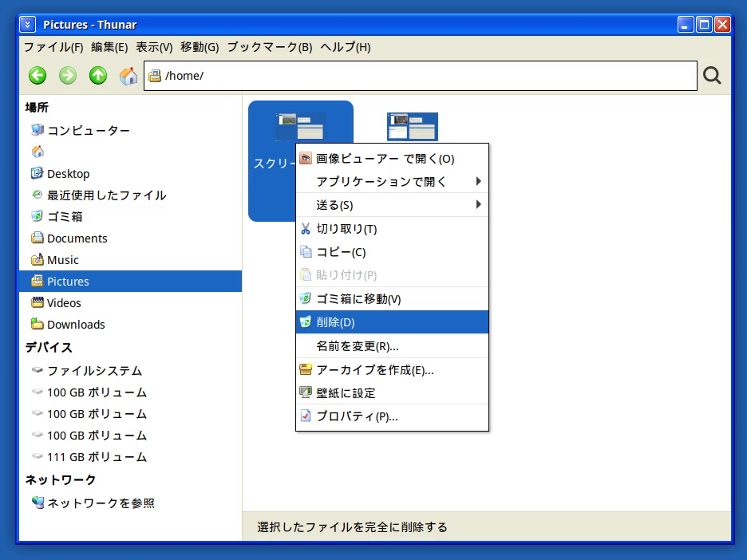
Task: Open the 編集(E) menu
Action: (x=109, y=47)
